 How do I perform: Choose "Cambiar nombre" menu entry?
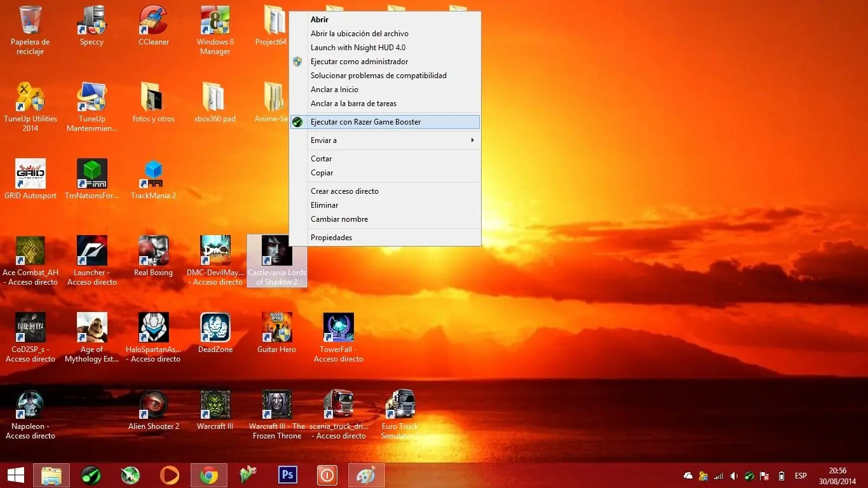point(385,219)
